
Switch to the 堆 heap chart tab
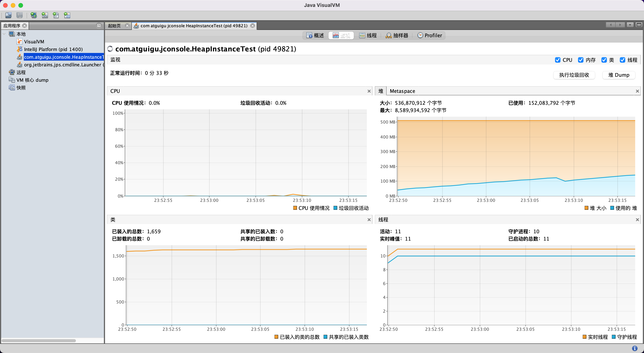click(x=381, y=91)
